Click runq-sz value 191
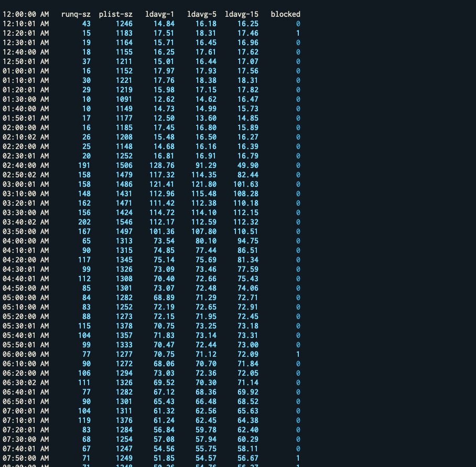This screenshot has height=467, width=476. coord(84,165)
